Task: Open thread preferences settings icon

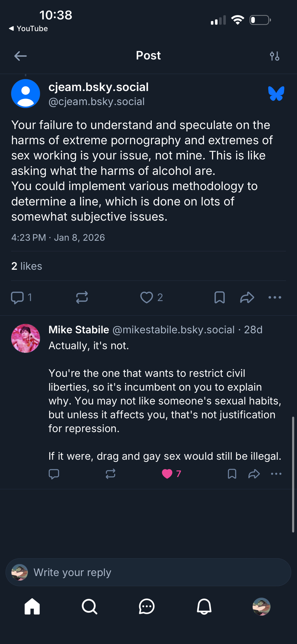Action: (x=274, y=56)
